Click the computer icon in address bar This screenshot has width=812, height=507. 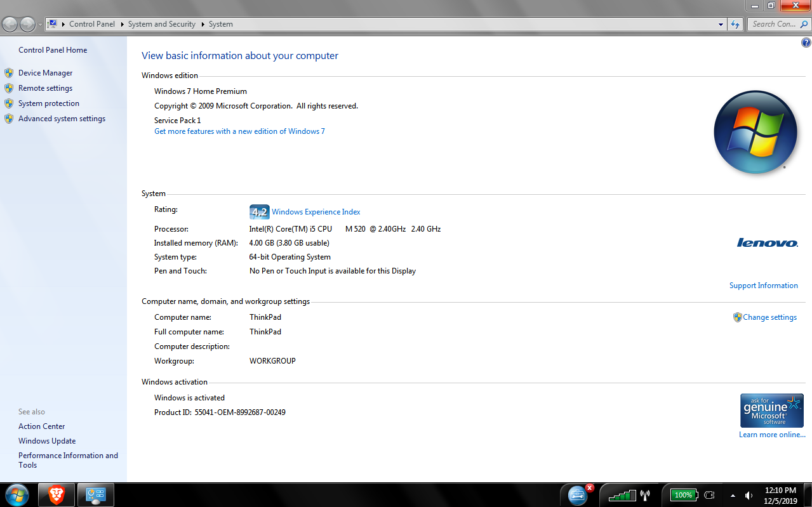53,24
